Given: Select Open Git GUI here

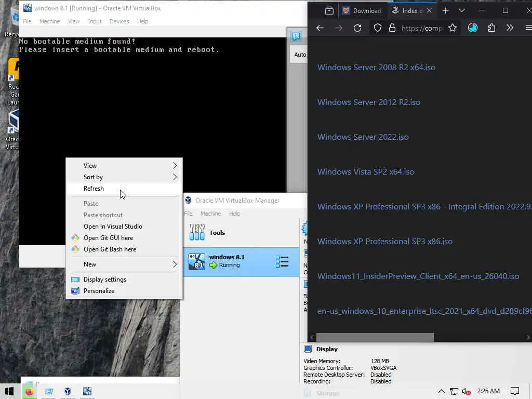Looking at the screenshot, I should click(124, 238).
